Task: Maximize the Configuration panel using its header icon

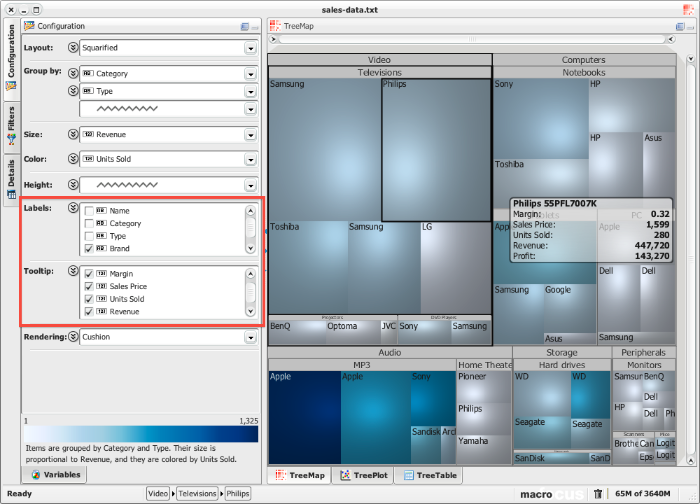Action: coord(244,26)
